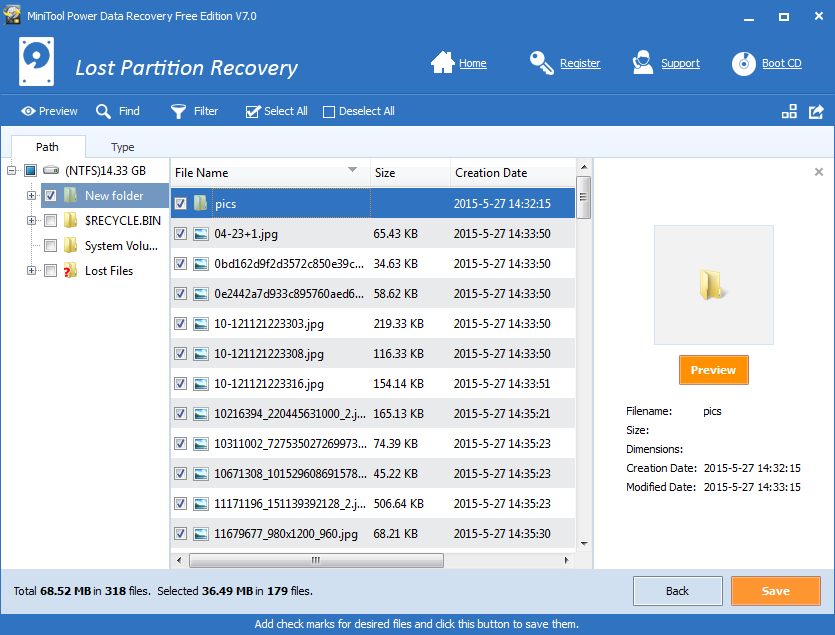The image size is (835, 635).
Task: Check the $RECYCLE.BIN checkbox
Action: pyautogui.click(x=51, y=220)
